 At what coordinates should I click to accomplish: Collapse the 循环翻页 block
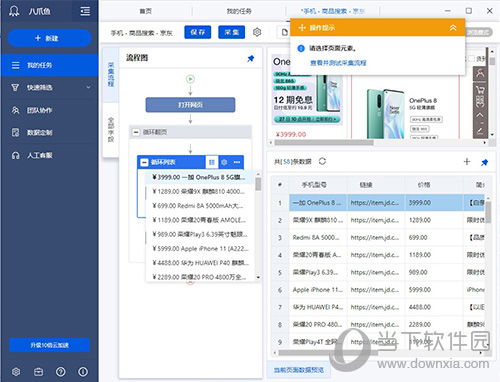coord(136,132)
